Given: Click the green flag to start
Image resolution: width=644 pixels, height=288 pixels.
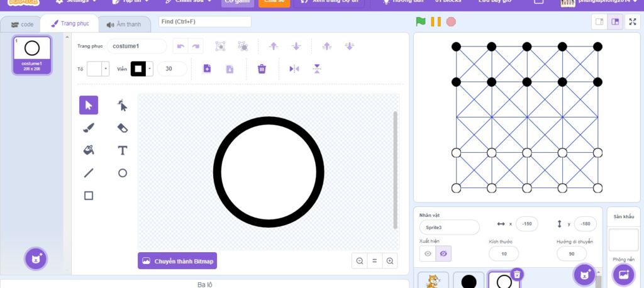Looking at the screenshot, I should [421, 22].
